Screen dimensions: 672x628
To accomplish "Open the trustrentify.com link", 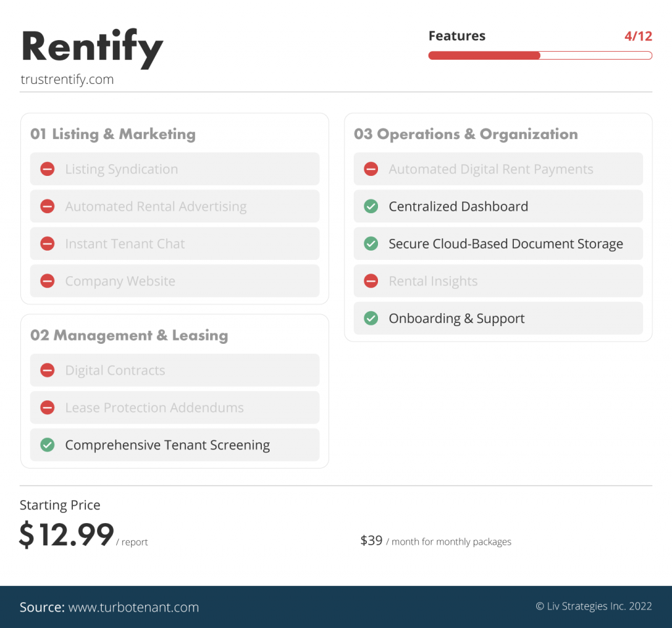I will point(68,79).
